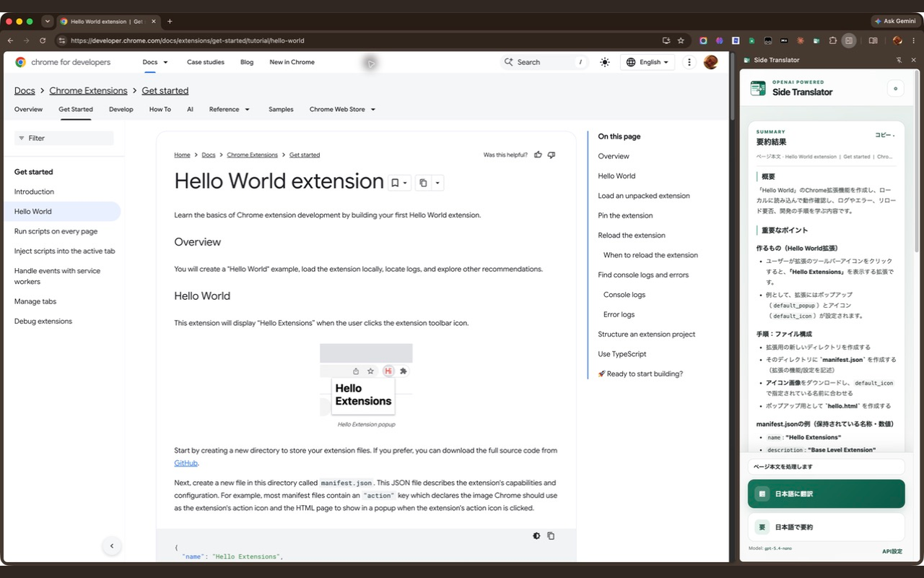924x578 pixels.
Task: Click the chrome for developers logo
Action: point(63,62)
